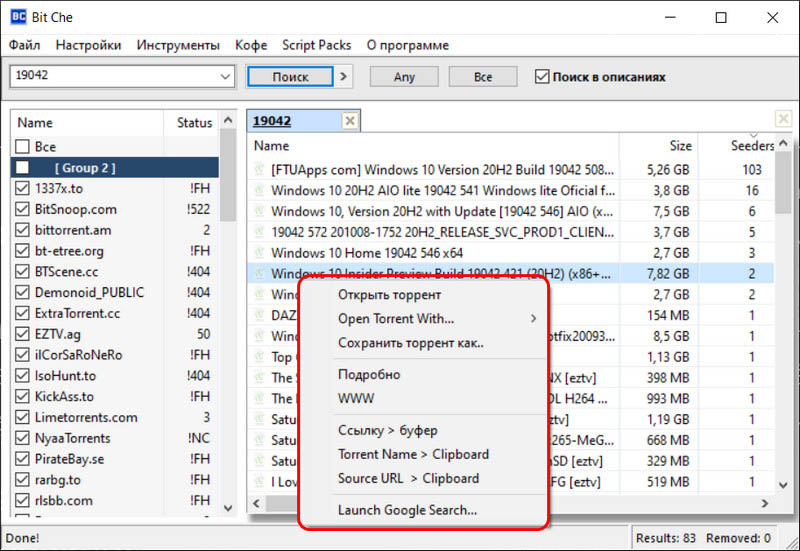Screen dimensions: 800x551
Task: Sort sites by Status column header
Action: 193,122
